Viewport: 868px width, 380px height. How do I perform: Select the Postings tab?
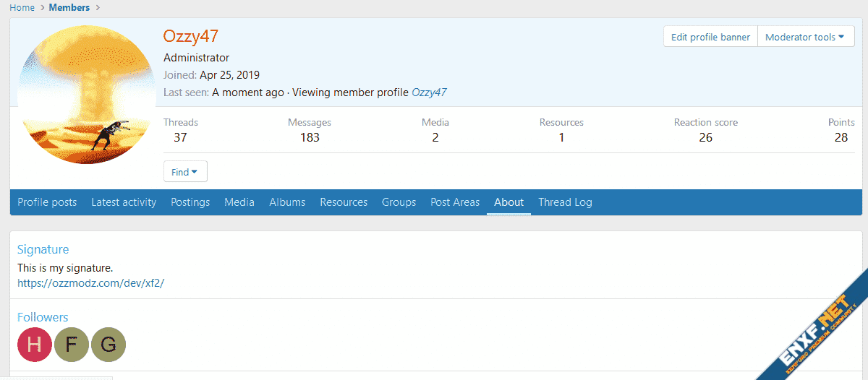(190, 202)
